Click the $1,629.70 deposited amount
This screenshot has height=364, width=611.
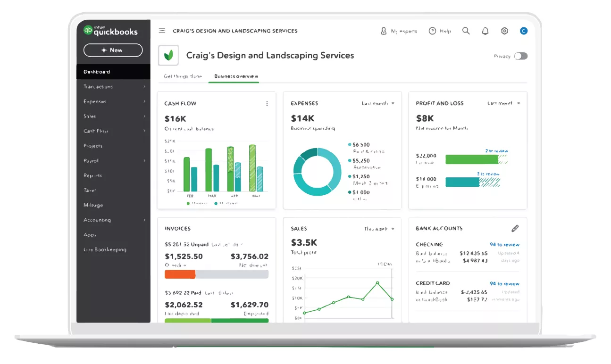tap(250, 305)
